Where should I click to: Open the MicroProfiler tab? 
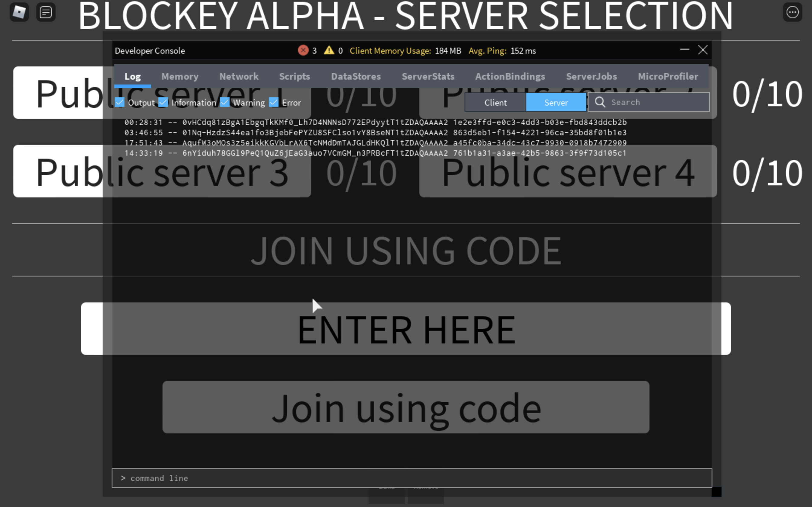pyautogui.click(x=668, y=77)
